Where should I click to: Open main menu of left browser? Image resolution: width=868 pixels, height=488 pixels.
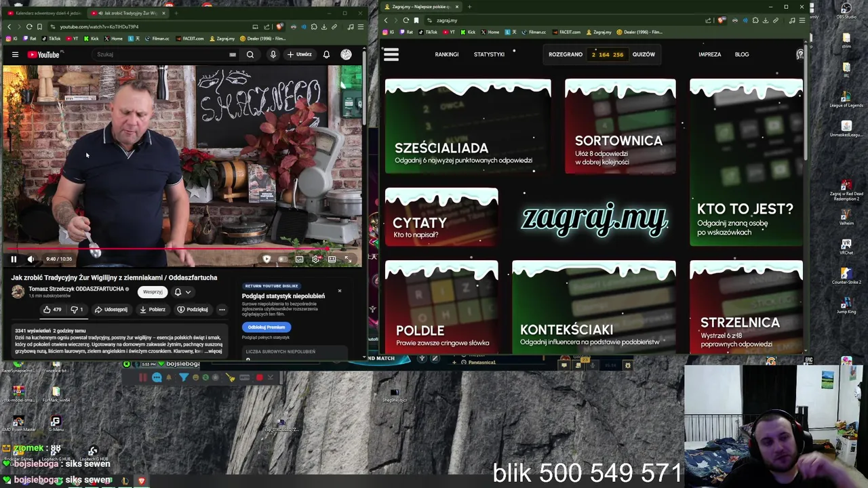click(x=360, y=26)
